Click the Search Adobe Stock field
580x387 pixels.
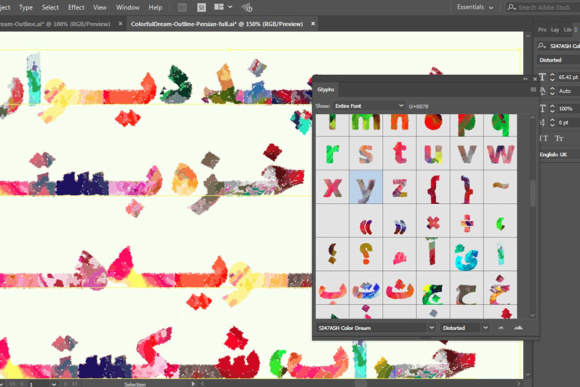[543, 7]
